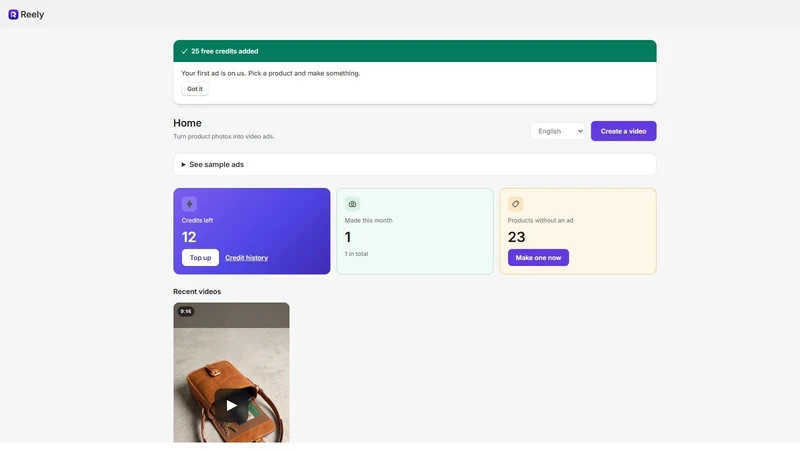The height and width of the screenshot is (450, 800).
Task: Click the Reely logo icon
Action: coord(13,14)
